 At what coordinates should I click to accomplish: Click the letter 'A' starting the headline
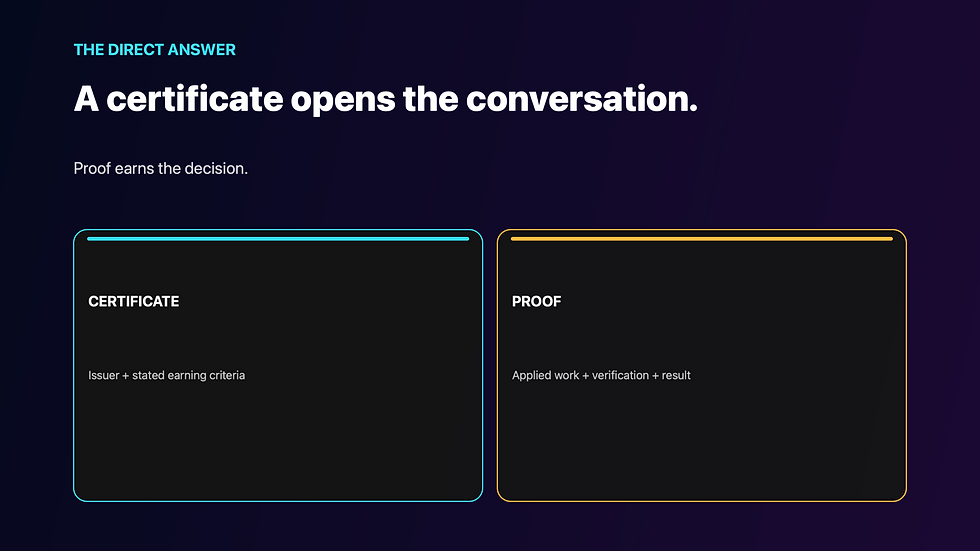point(86,99)
